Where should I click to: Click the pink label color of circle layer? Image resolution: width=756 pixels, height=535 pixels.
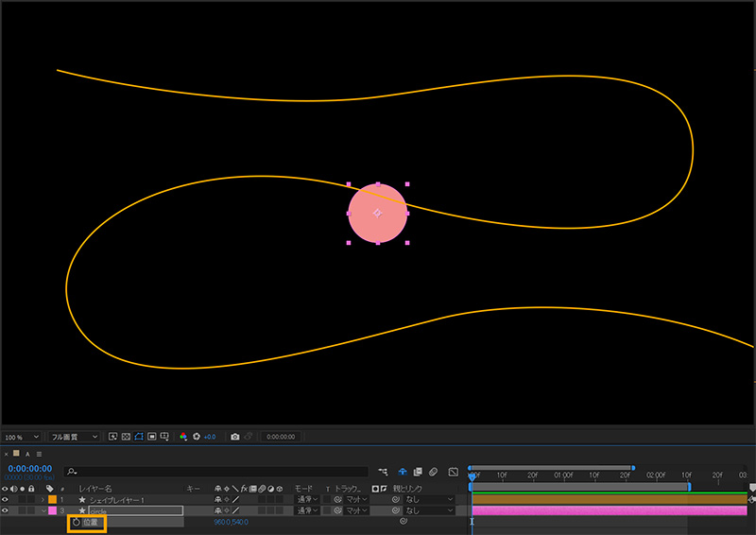[52, 510]
